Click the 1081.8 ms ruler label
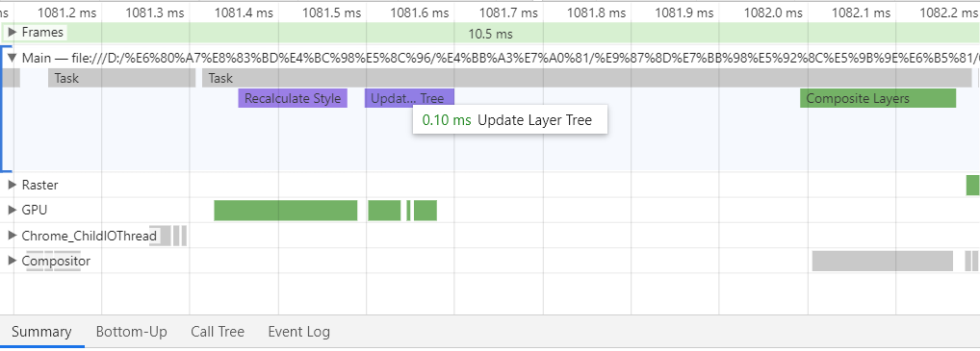 coord(596,12)
